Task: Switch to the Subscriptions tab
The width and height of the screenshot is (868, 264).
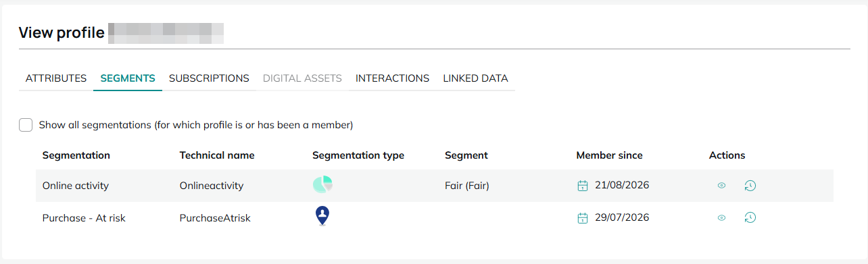Action: click(209, 78)
